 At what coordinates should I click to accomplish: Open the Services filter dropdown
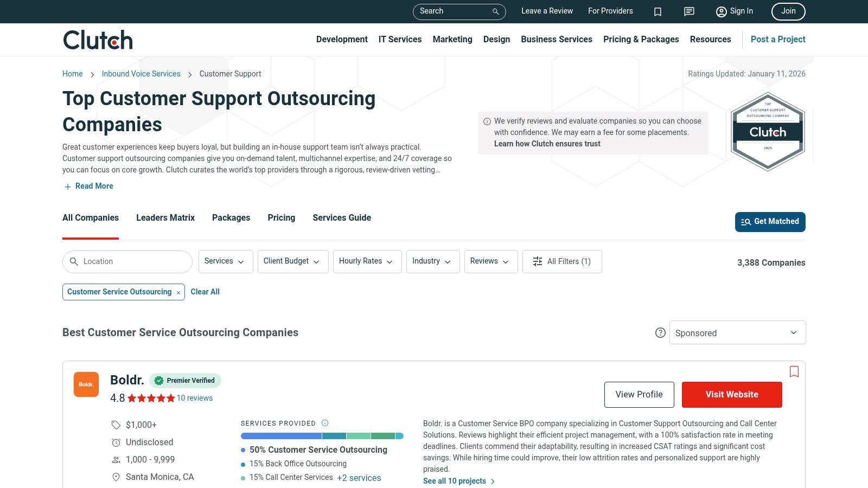[x=226, y=261]
